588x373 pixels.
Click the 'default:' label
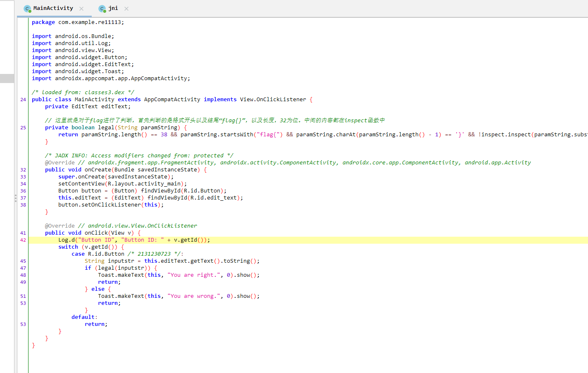84,317
